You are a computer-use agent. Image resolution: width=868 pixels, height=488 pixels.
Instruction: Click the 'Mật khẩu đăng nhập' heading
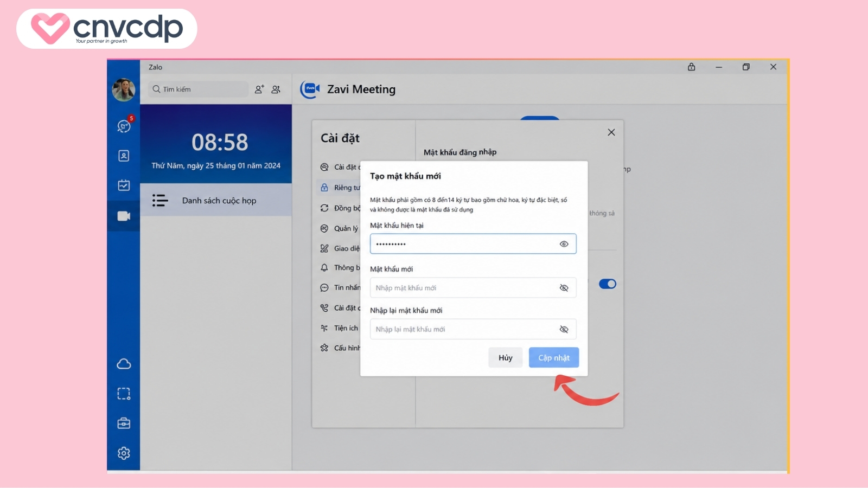(x=460, y=152)
